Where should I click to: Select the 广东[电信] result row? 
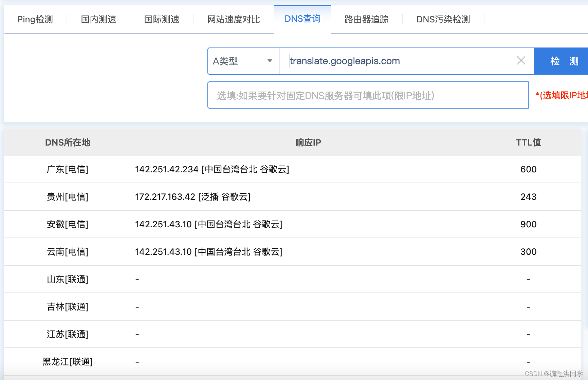[x=212, y=169]
